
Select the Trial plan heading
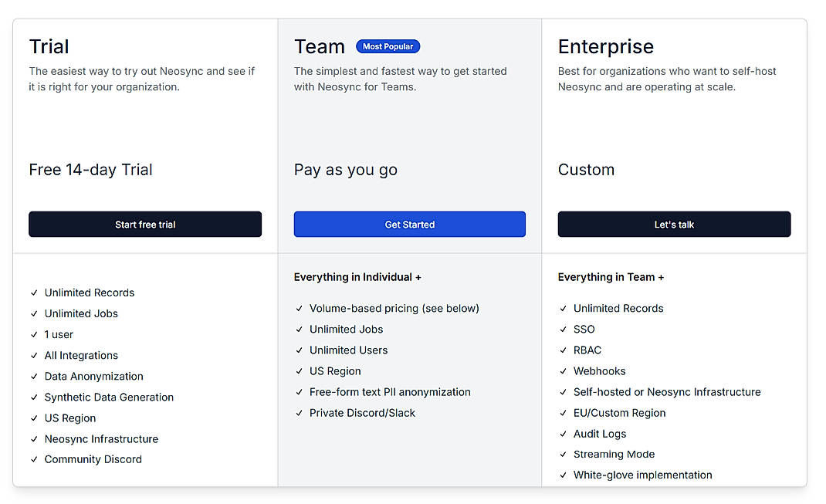pyautogui.click(x=49, y=46)
